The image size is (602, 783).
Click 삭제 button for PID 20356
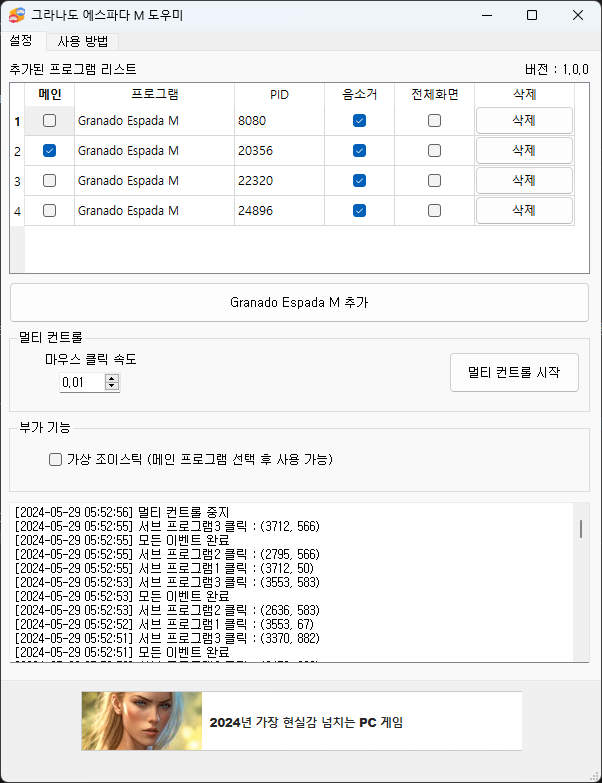(x=524, y=150)
